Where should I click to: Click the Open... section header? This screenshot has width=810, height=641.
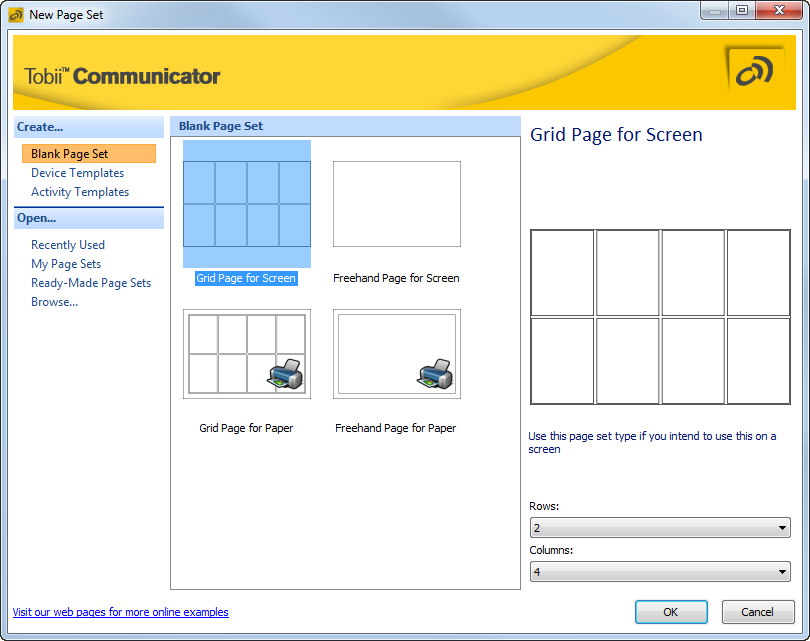[x=89, y=218]
